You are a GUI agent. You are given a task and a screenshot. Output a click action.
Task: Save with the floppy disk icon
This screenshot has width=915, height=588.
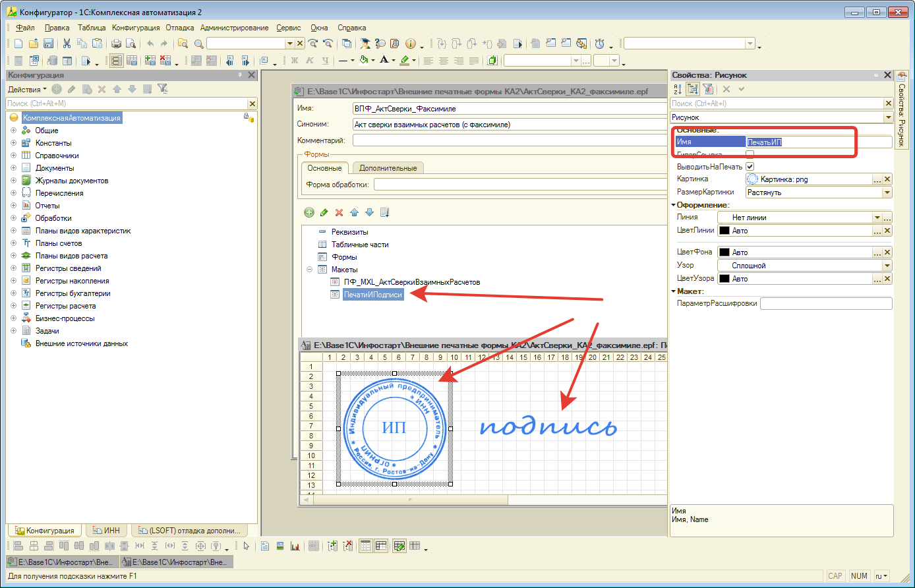48,44
